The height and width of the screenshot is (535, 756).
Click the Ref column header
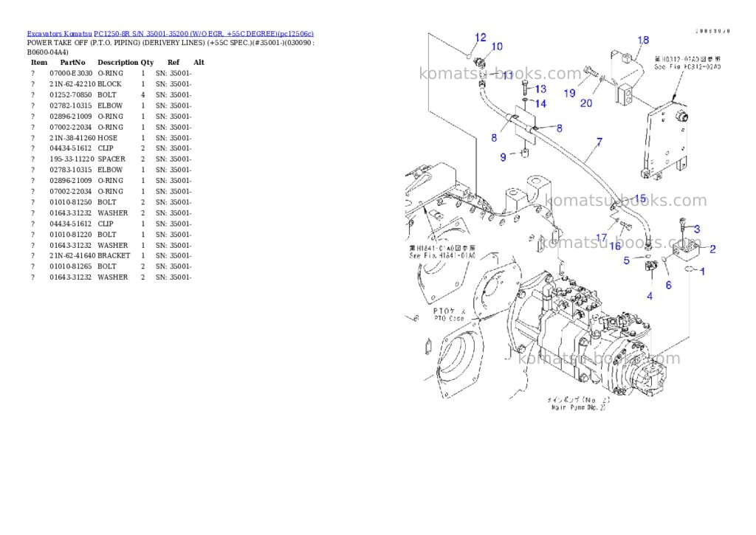(x=173, y=62)
